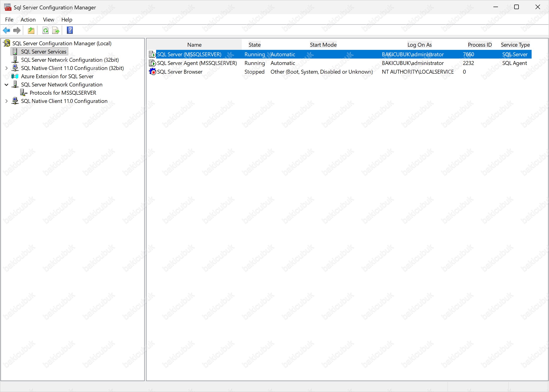Sort services by the Start Mode column header
This screenshot has height=392, width=549.
click(323, 45)
